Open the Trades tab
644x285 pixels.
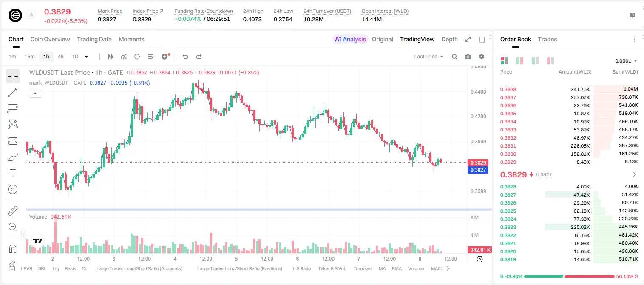click(547, 39)
